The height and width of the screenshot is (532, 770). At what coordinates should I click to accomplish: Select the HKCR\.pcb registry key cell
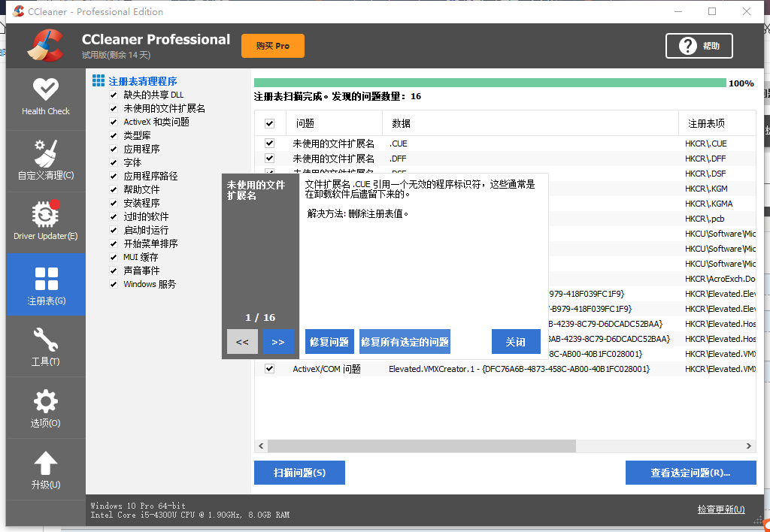coord(705,219)
